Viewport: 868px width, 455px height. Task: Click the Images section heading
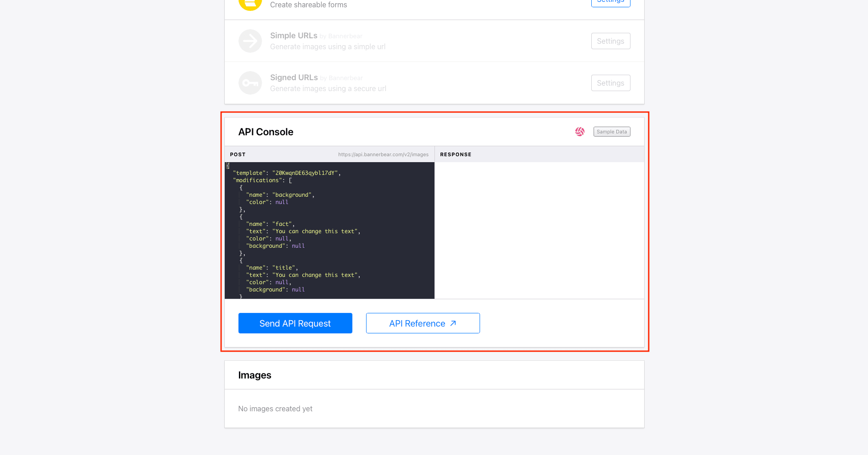point(254,375)
